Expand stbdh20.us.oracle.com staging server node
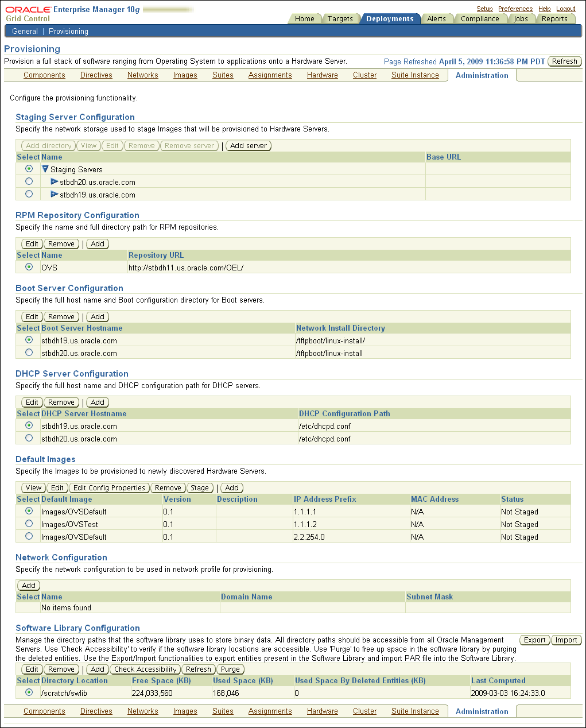Screen dimensions: 586x728 pos(54,181)
